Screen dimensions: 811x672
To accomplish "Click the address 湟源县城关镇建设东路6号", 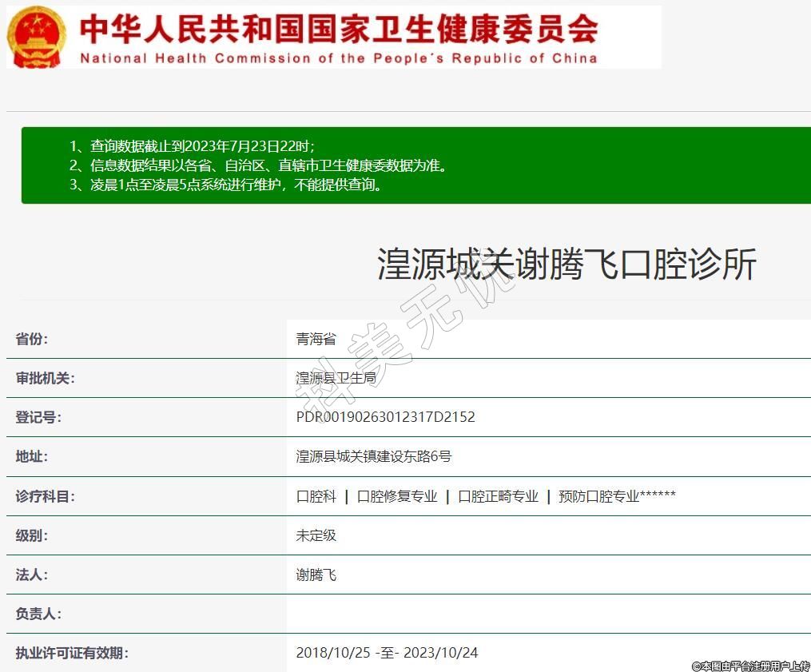I will pos(373,456).
